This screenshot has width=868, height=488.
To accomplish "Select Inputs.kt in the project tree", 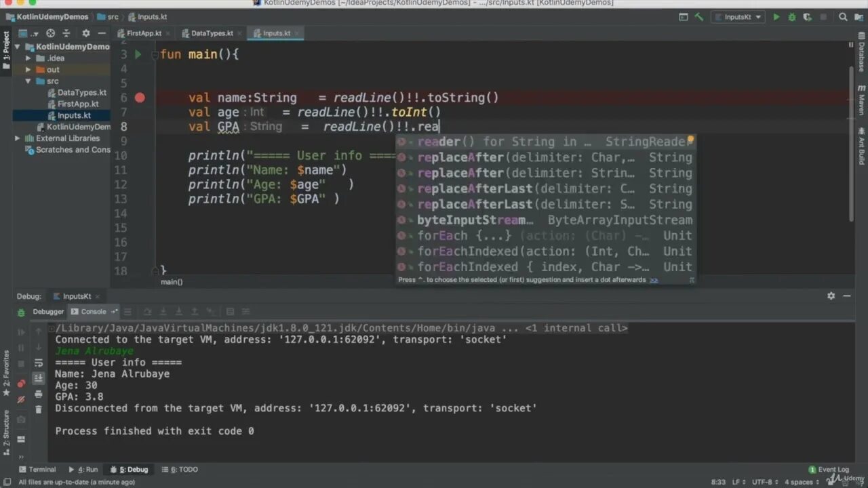I will (68, 116).
